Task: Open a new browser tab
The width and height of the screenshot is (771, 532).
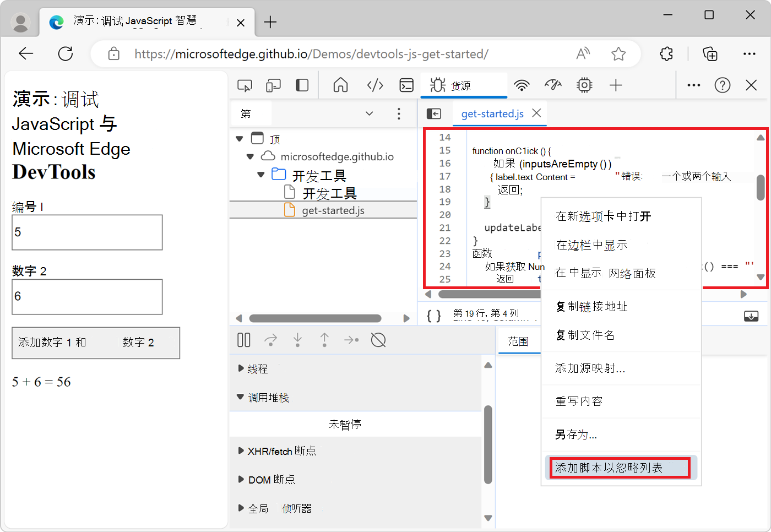Action: point(270,22)
